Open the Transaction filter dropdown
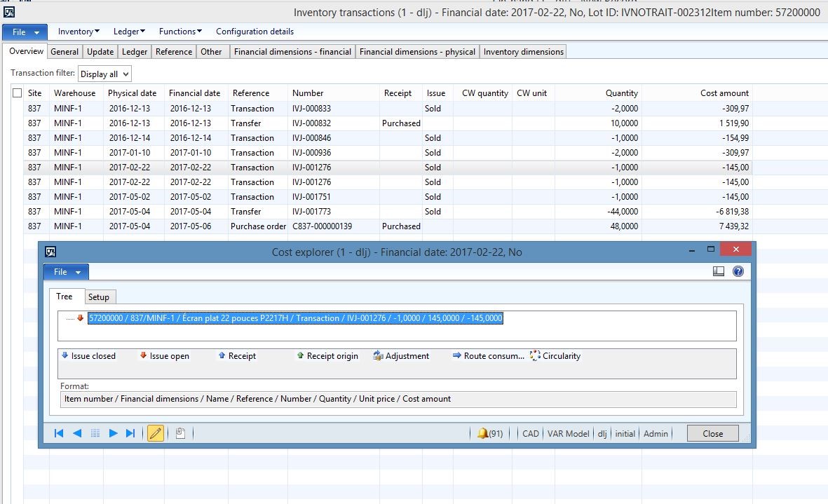 coord(104,74)
